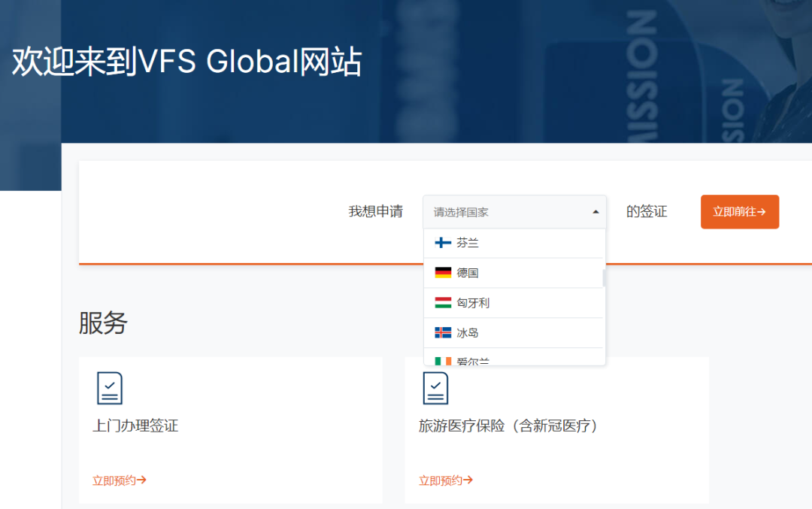Open the 请选择国家 country dropdown
Image resolution: width=812 pixels, height=509 pixels.
(514, 212)
